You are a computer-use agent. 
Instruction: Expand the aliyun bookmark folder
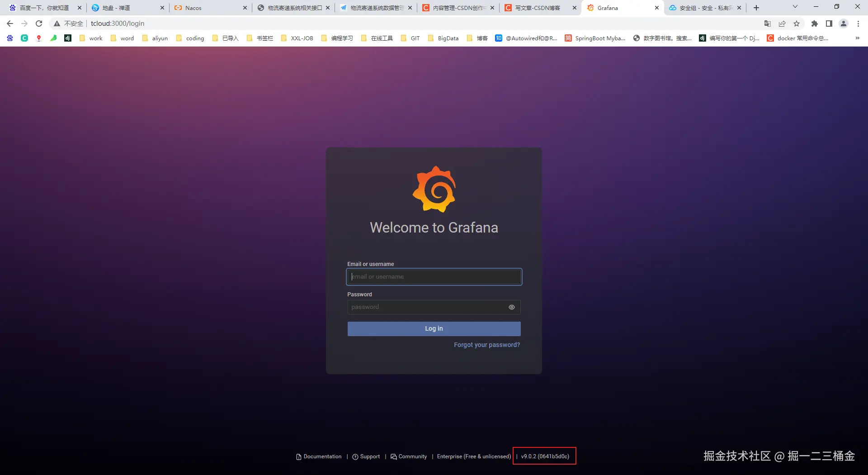click(x=155, y=38)
